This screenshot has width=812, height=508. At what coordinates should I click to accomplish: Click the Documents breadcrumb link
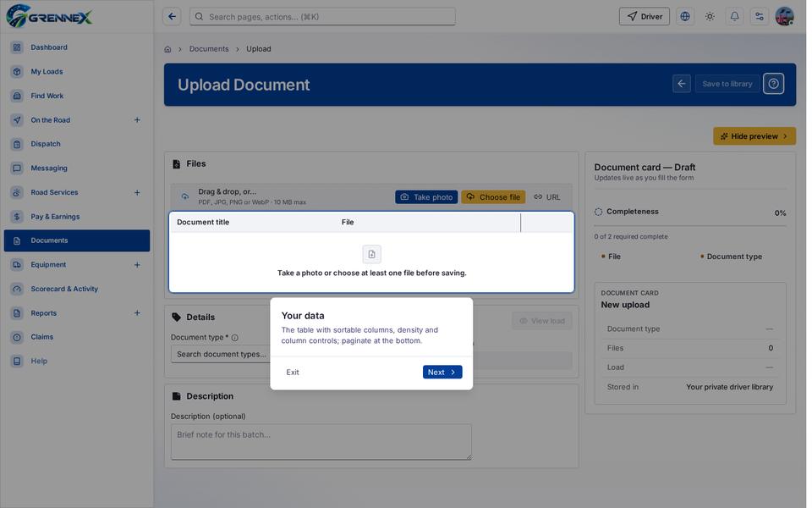point(209,49)
